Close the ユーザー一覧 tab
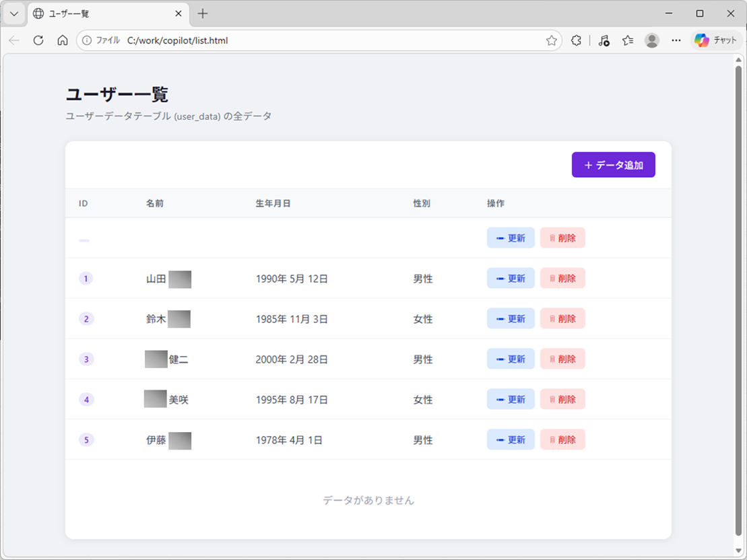Screen dimensions: 747x560 tap(178, 13)
